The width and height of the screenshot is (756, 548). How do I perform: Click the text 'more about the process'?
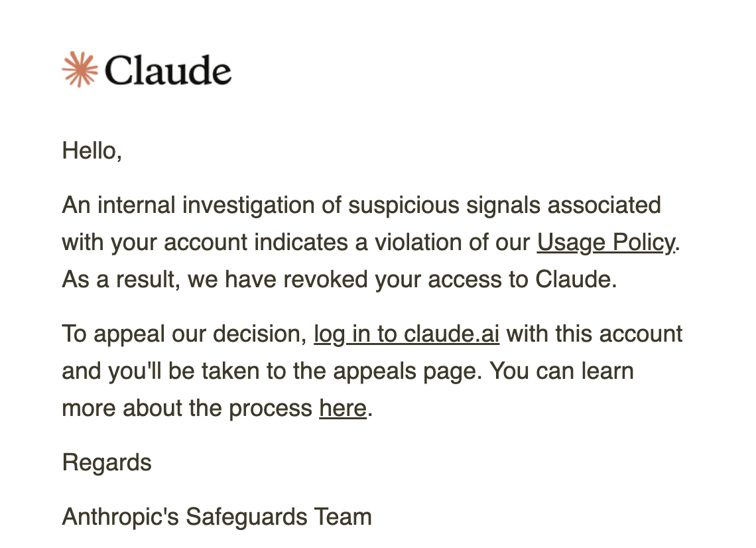(x=187, y=408)
